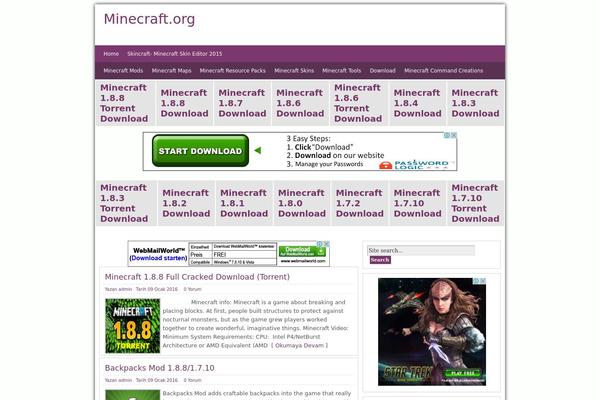Open post Minecraft 1.8.8 Full Cracked Download
The image size is (600, 400).
197,277
